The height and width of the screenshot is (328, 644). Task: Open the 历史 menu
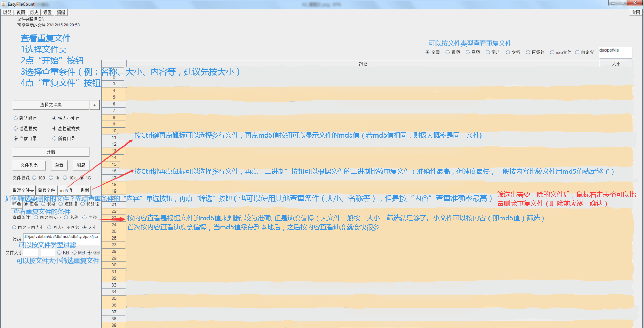[x=34, y=13]
